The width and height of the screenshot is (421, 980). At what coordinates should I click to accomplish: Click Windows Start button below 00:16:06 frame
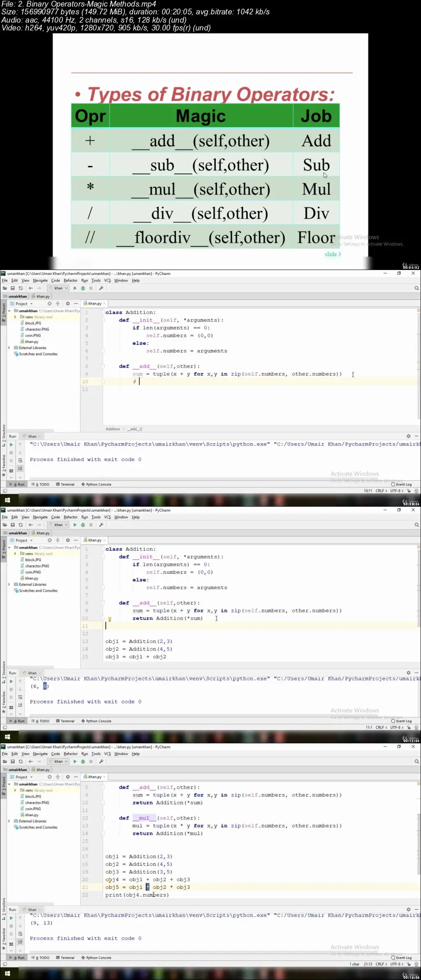click(7, 973)
